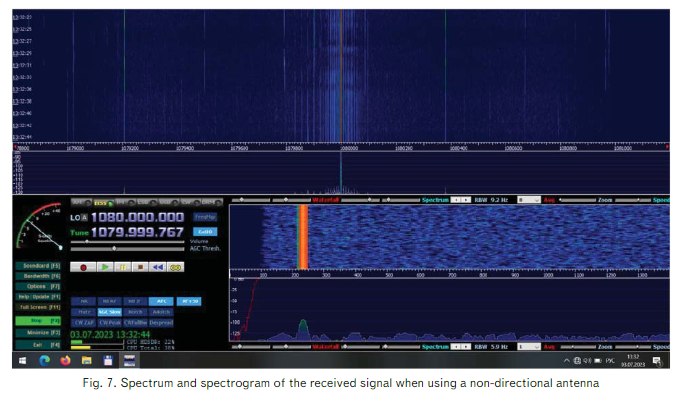Screen dimensions: 682x400
Task: Click the green Stop [F2] button
Action: point(38,321)
